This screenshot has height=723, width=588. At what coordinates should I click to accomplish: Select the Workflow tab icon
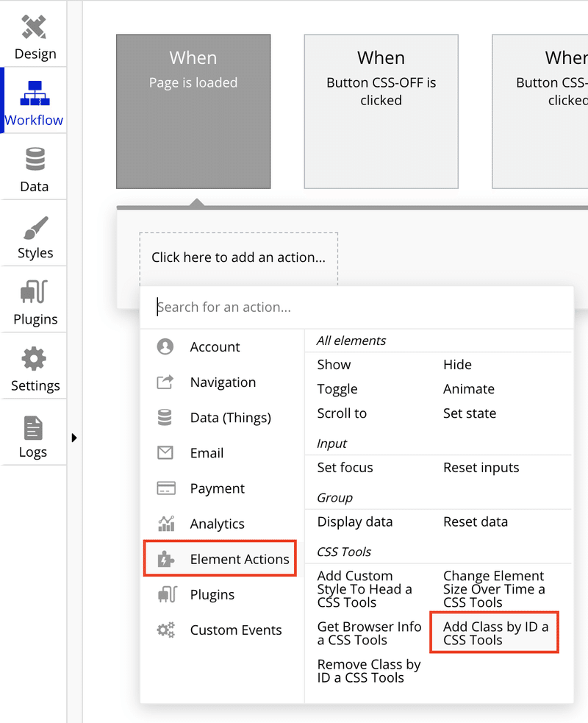coord(35,93)
